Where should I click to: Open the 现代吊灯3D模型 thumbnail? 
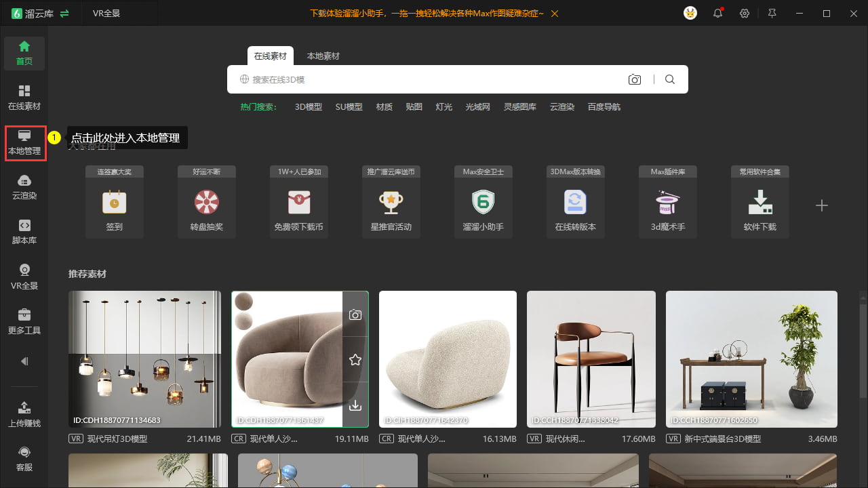[145, 359]
